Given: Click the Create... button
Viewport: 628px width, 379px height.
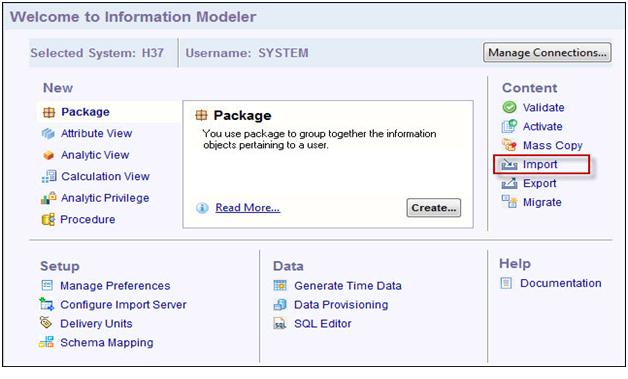Looking at the screenshot, I should click(434, 208).
